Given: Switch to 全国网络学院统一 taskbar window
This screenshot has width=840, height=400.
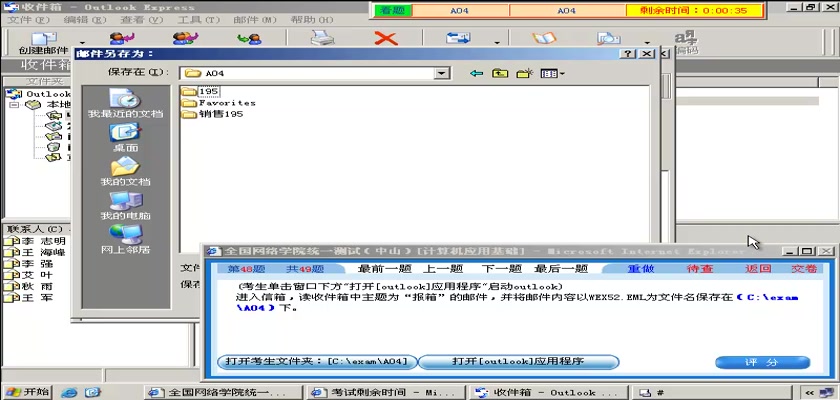Looking at the screenshot, I should (223, 393).
